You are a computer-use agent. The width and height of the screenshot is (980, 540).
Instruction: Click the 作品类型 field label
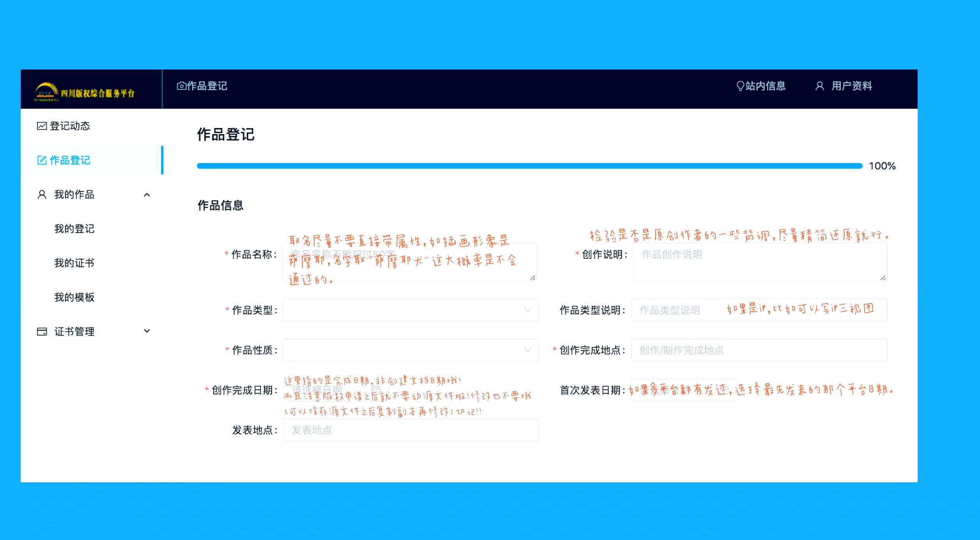(255, 310)
